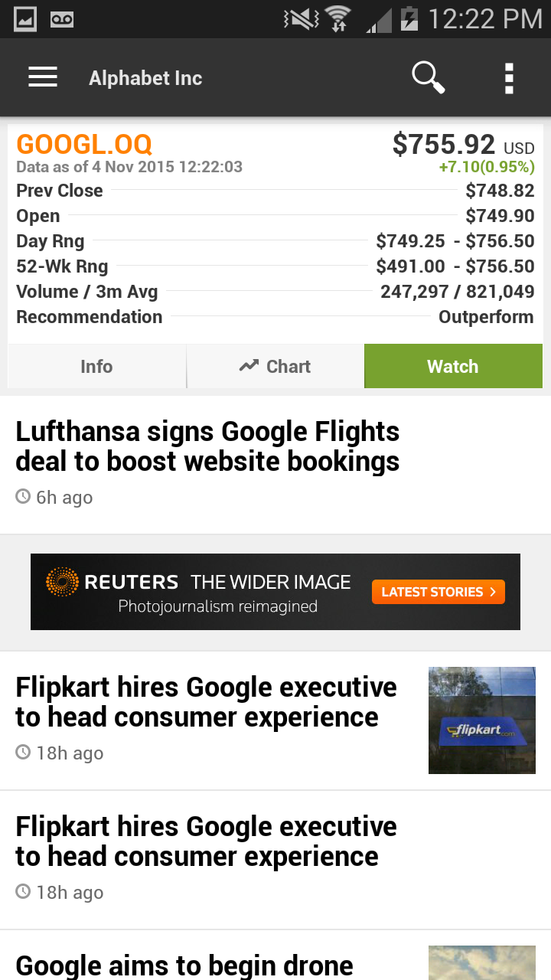Open first Flipkart hires Google executive headline

pyautogui.click(x=206, y=702)
